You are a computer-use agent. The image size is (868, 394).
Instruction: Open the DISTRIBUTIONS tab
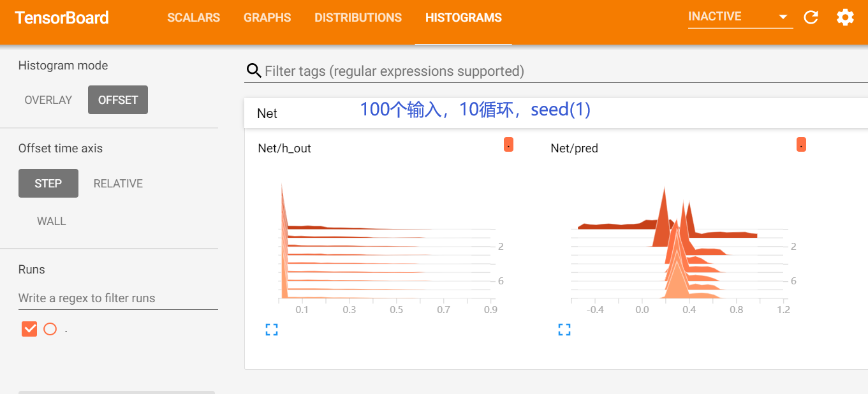(x=358, y=17)
